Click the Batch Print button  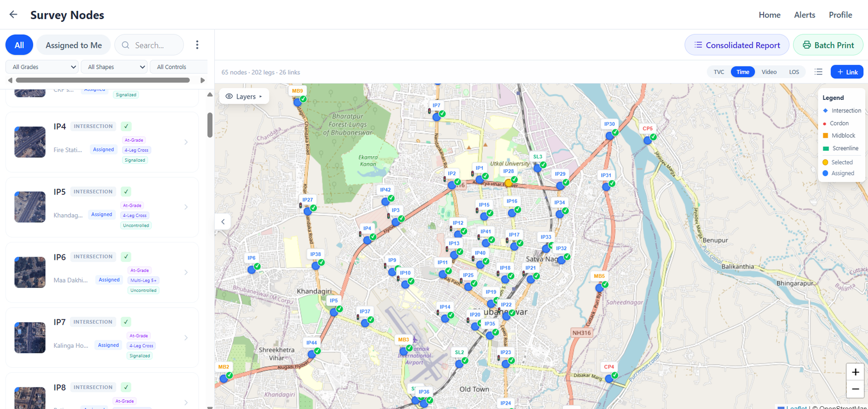tap(828, 45)
